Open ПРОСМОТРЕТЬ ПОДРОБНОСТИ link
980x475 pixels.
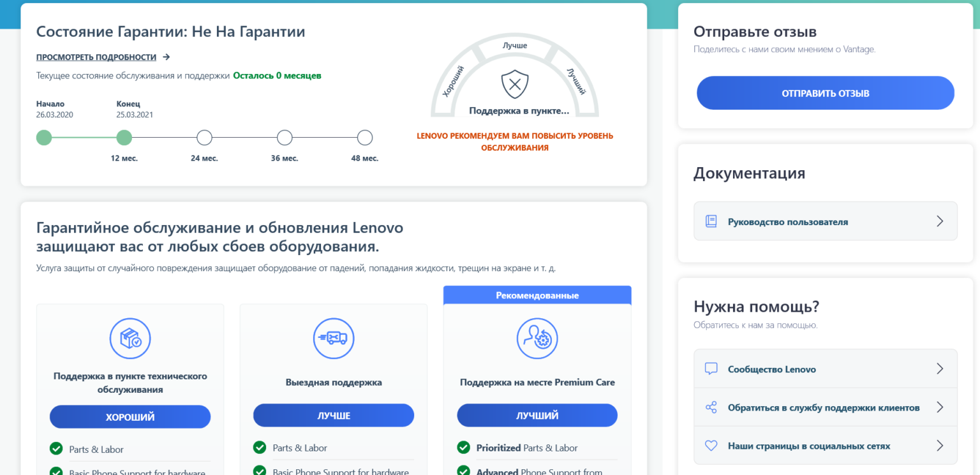click(x=96, y=57)
